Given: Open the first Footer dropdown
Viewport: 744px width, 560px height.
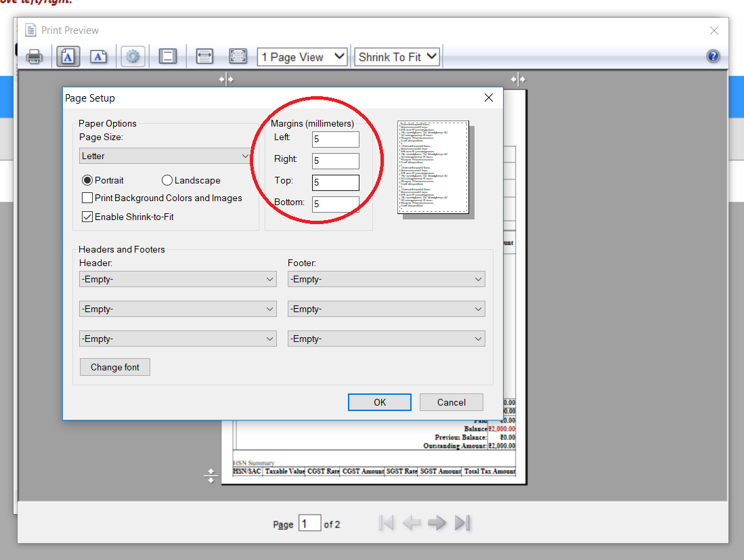Looking at the screenshot, I should click(x=387, y=279).
